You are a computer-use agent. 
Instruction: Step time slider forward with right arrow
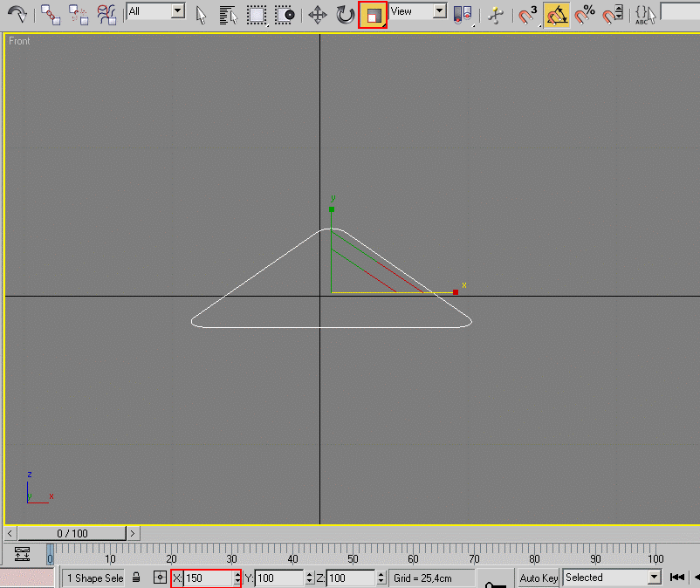click(133, 533)
